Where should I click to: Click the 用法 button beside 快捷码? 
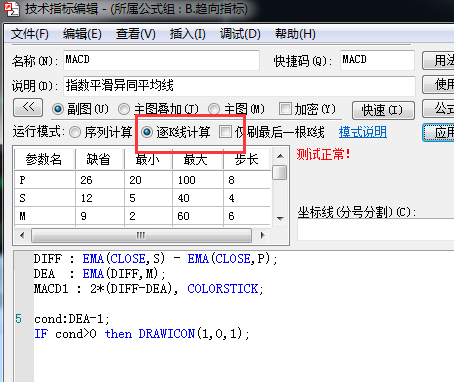[439, 60]
